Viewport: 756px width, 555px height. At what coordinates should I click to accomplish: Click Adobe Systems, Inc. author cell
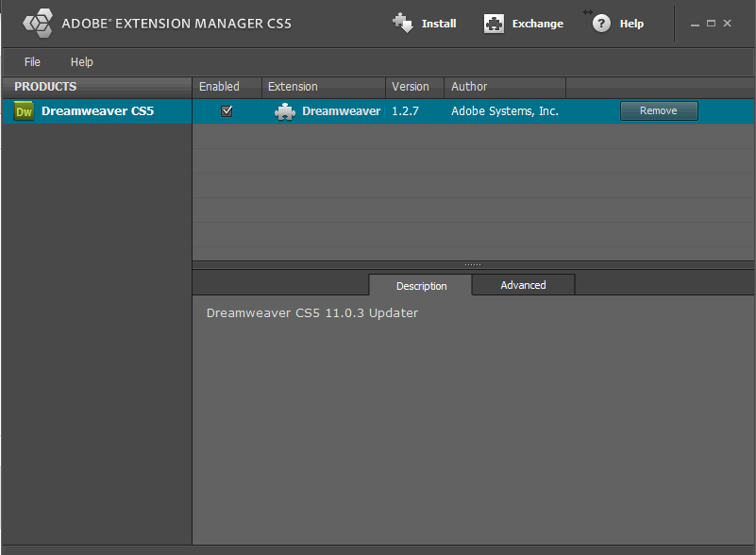(505, 110)
